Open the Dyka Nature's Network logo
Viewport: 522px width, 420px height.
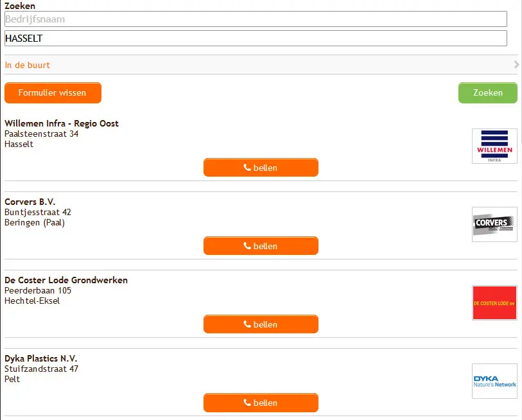[x=494, y=381]
